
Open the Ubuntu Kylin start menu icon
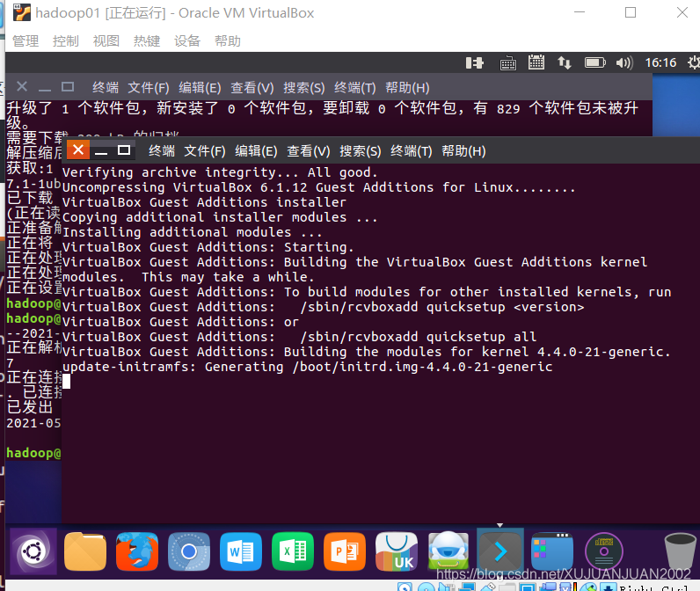point(33,551)
